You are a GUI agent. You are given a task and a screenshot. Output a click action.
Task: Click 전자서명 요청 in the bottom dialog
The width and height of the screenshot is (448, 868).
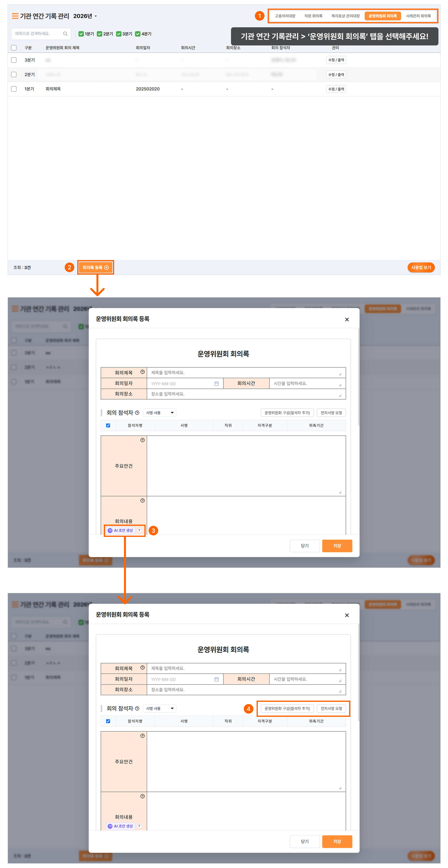tap(331, 708)
